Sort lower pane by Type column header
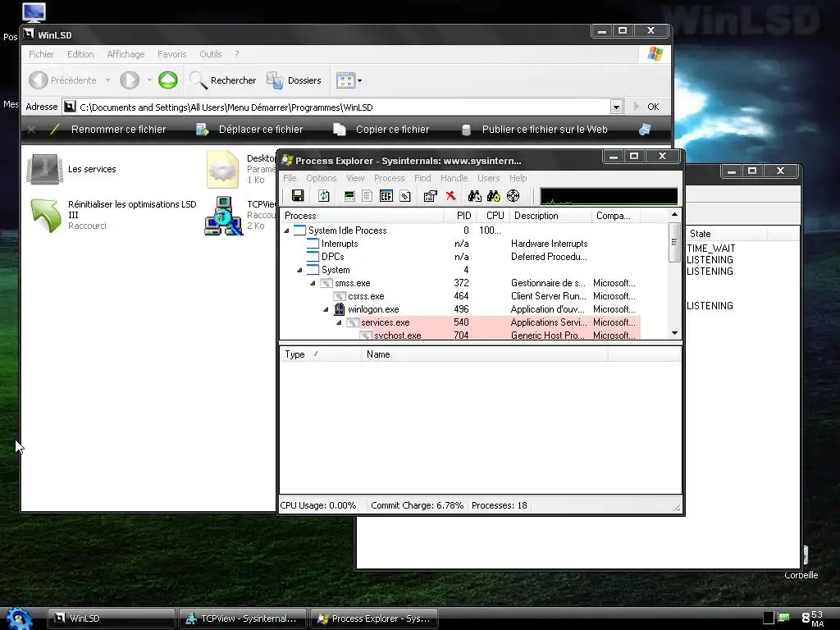This screenshot has height=630, width=840. point(321,354)
